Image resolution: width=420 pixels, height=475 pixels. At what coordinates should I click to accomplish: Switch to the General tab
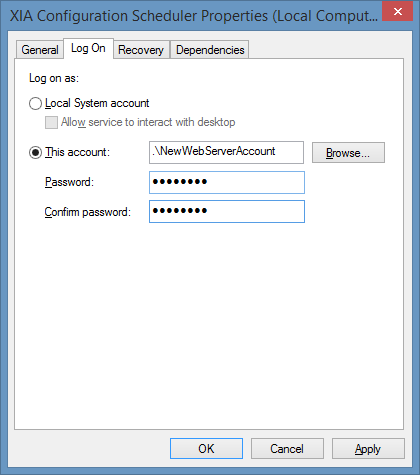(x=40, y=50)
